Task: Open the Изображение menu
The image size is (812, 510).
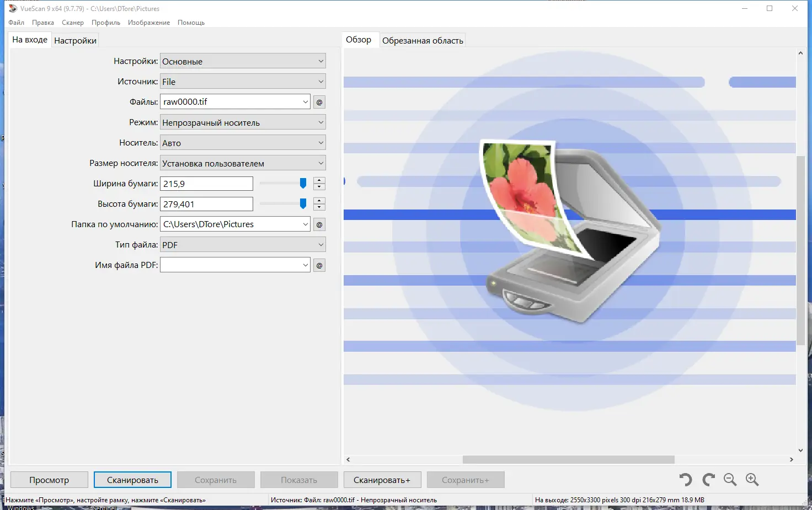Action: pos(148,23)
